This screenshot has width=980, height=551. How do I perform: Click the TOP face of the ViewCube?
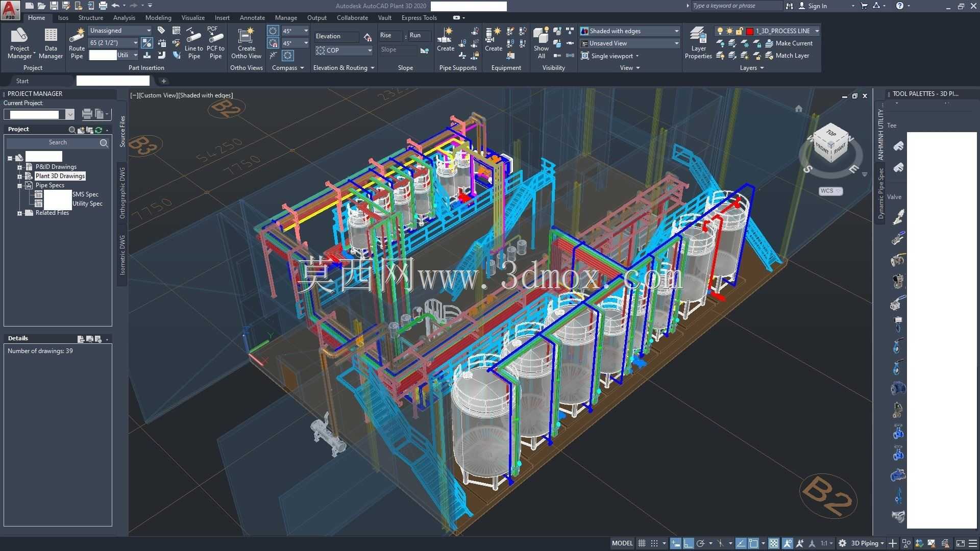click(831, 133)
